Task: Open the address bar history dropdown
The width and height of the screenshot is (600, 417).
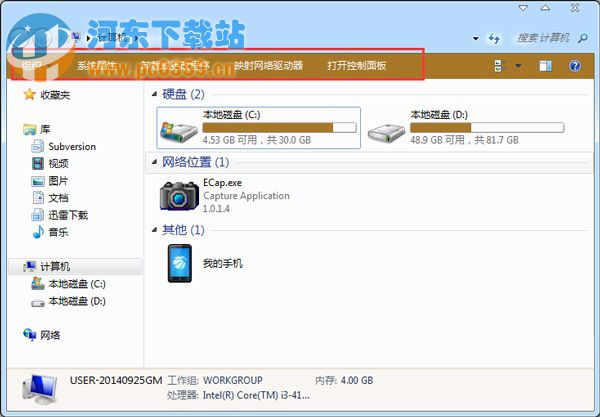Action: (476, 38)
